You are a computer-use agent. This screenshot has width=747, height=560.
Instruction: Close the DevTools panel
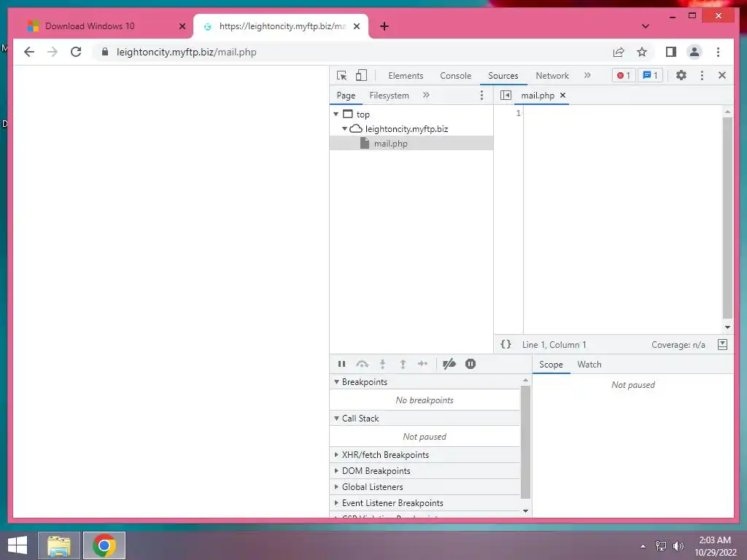pos(722,75)
